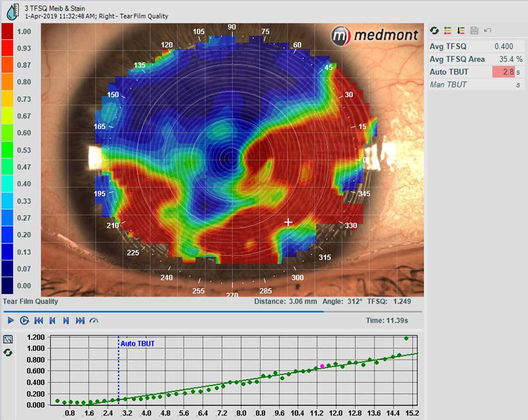Image resolution: width=528 pixels, height=420 pixels.
Task: Click the colored list legend icon
Action: [x=448, y=31]
